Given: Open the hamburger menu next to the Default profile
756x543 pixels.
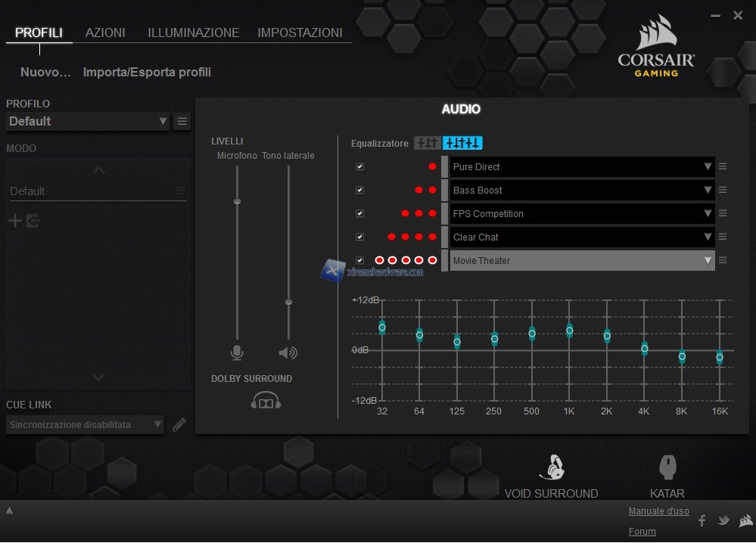Looking at the screenshot, I should [182, 121].
